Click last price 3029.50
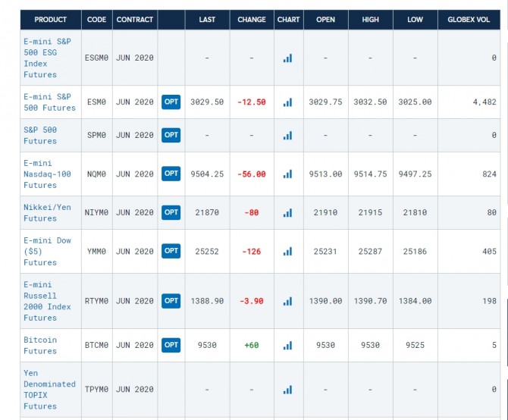Viewport: 508px width, 420px height. pos(207,102)
